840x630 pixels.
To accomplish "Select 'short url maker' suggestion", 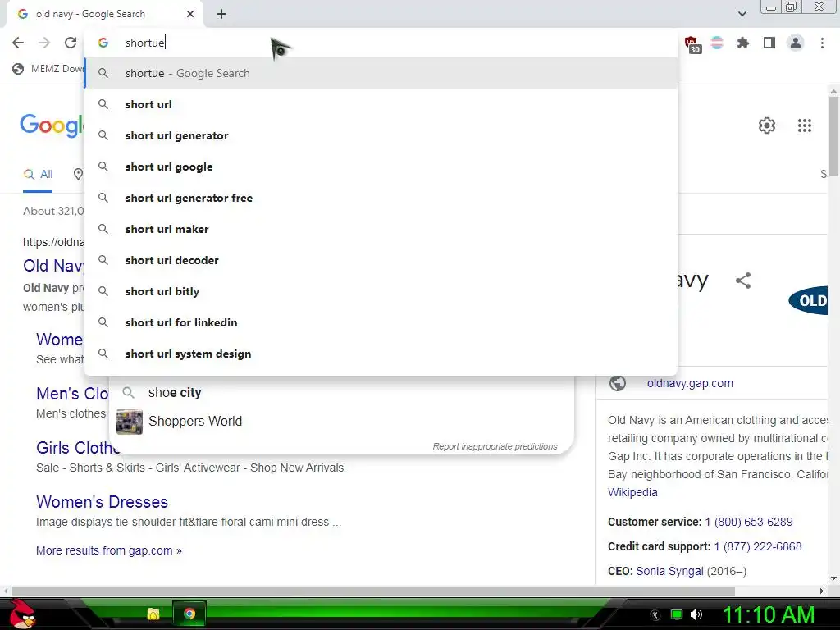I will coord(381,229).
